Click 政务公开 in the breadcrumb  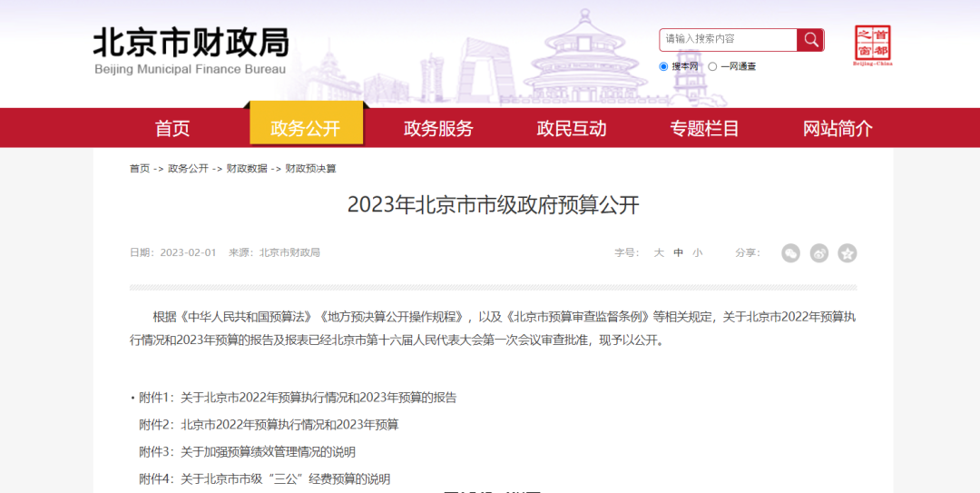pyautogui.click(x=188, y=168)
